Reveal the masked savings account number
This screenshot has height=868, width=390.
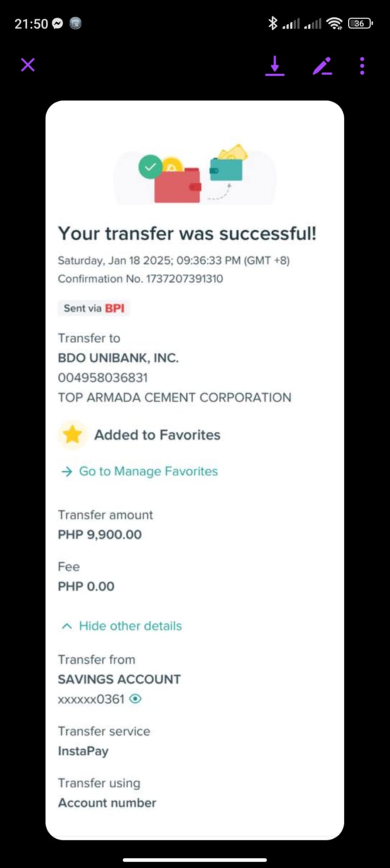coord(136,699)
